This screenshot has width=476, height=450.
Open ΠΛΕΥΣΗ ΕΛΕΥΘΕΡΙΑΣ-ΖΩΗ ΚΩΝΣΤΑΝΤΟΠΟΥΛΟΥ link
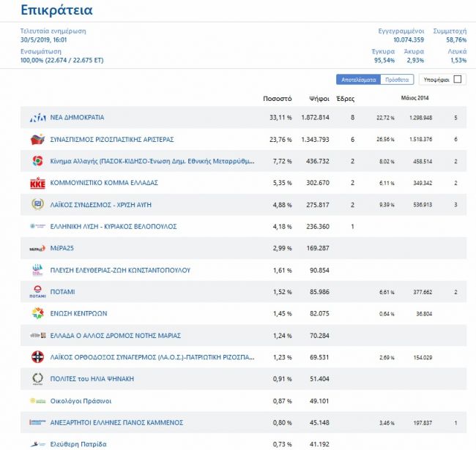120,270
